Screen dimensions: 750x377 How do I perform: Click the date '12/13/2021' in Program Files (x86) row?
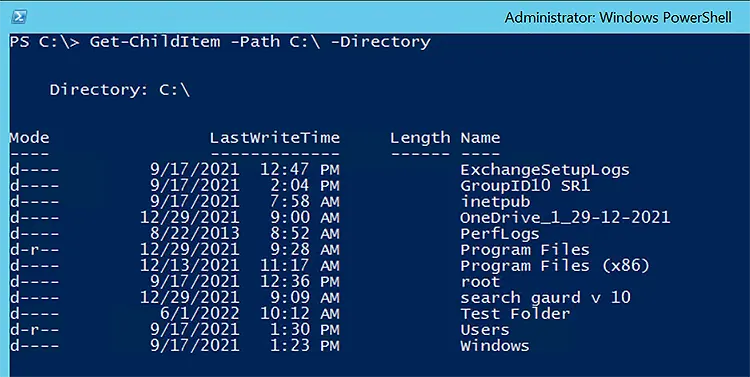[x=190, y=266]
